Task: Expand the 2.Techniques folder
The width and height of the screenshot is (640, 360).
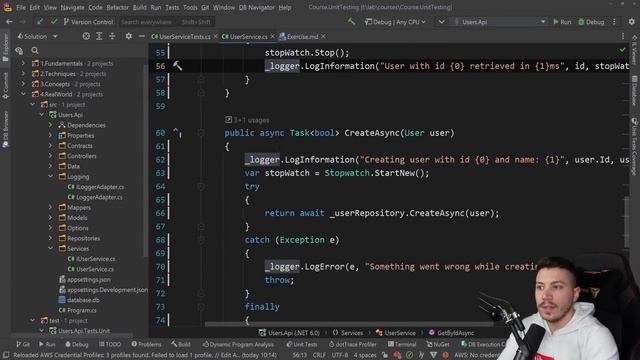Action: pyautogui.click(x=23, y=73)
